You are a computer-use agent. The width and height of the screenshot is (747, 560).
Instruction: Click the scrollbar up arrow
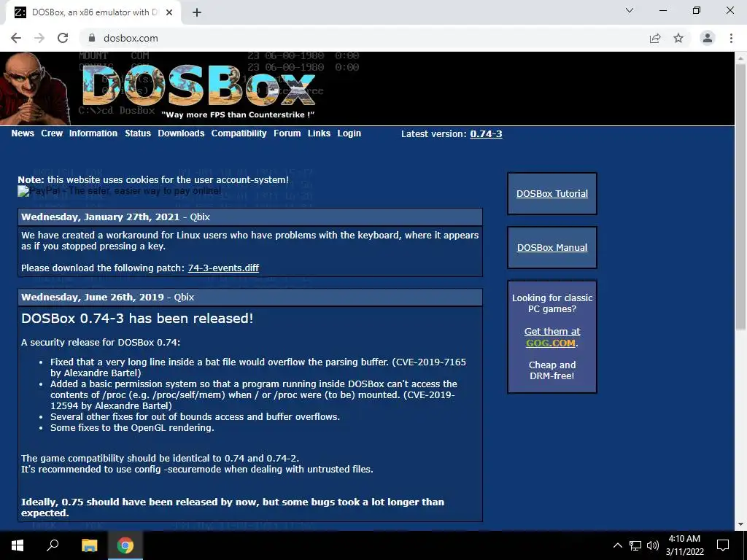(x=740, y=57)
